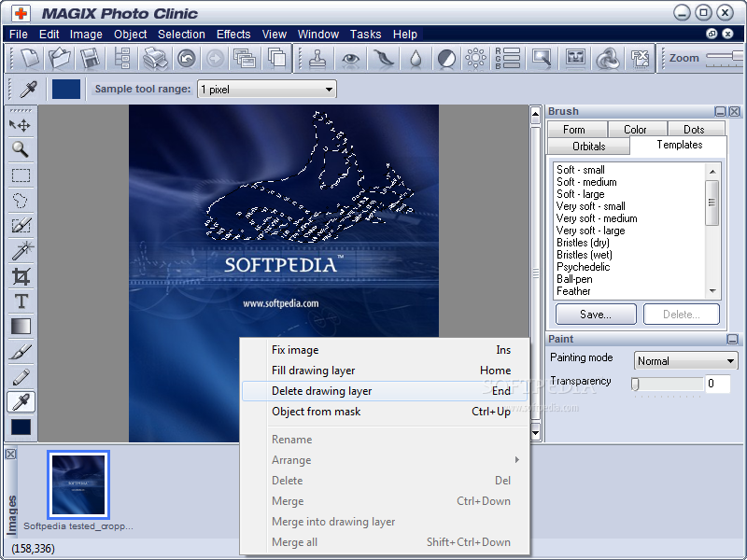Click the dark foreground color swatch in toolbox
Image resolution: width=747 pixels, height=560 pixels.
[21, 427]
